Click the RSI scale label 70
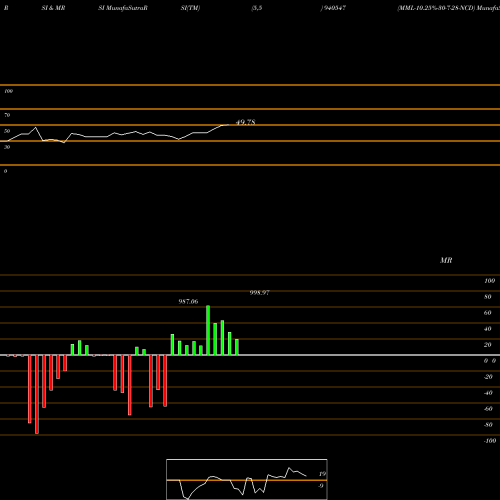This screenshot has height=500, width=500. click(7, 115)
